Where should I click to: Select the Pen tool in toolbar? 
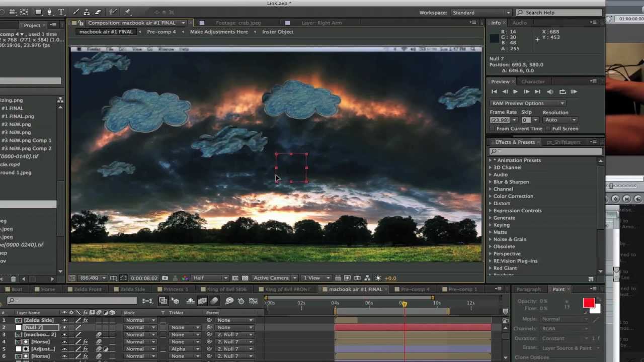[49, 12]
